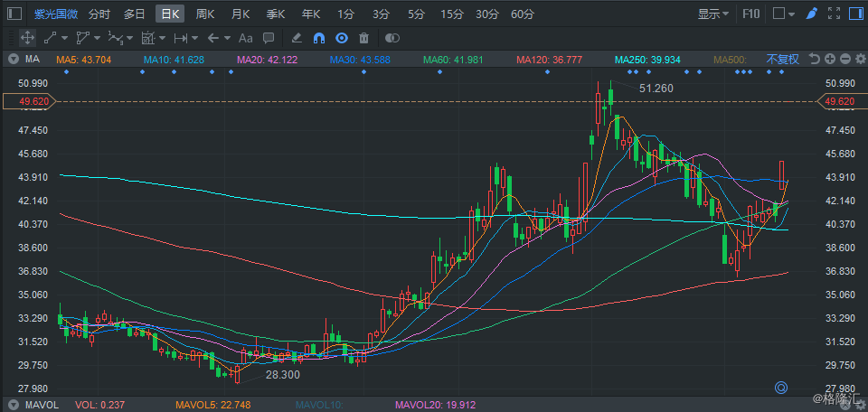Delete drawings with the trash icon

363,38
